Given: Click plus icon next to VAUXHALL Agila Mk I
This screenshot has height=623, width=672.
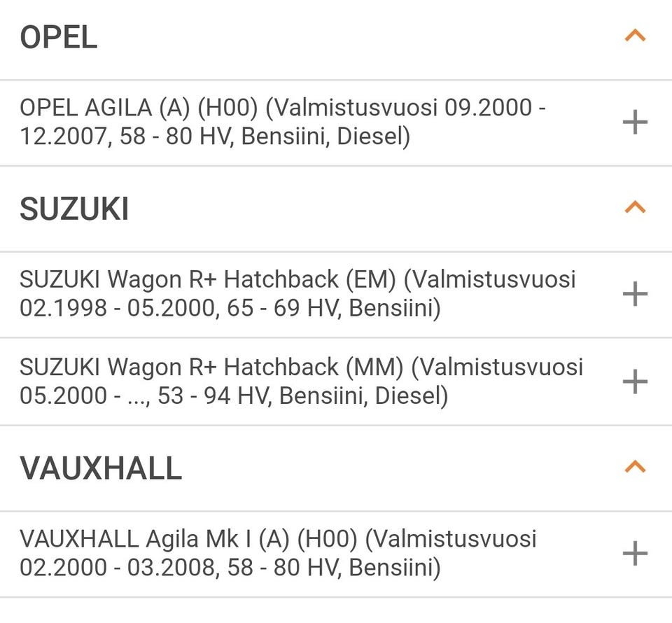Looking at the screenshot, I should point(634,553).
